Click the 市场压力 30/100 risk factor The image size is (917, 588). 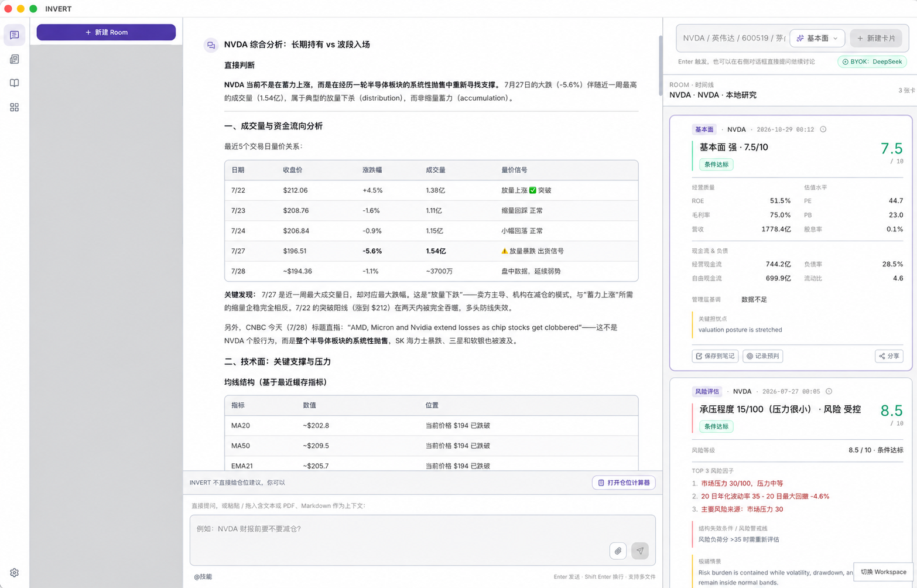point(742,483)
